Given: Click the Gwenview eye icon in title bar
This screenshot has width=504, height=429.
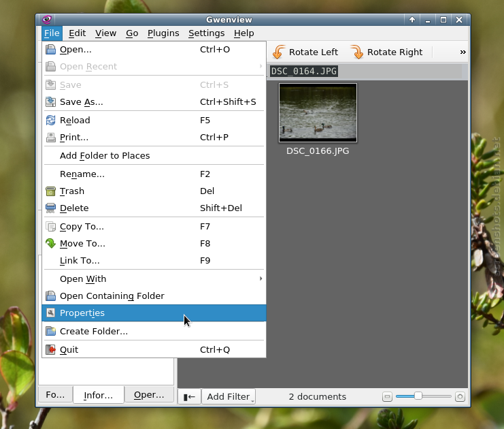Looking at the screenshot, I should [x=47, y=20].
